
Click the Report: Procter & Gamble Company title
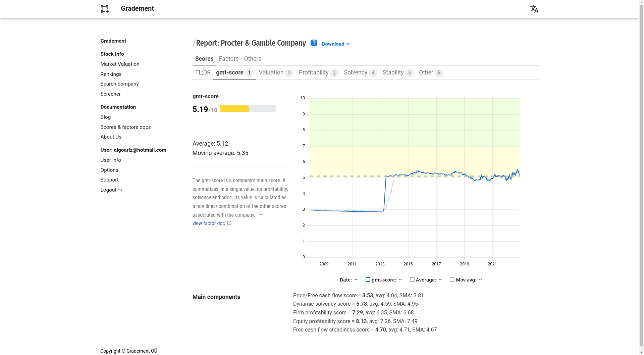pos(251,43)
